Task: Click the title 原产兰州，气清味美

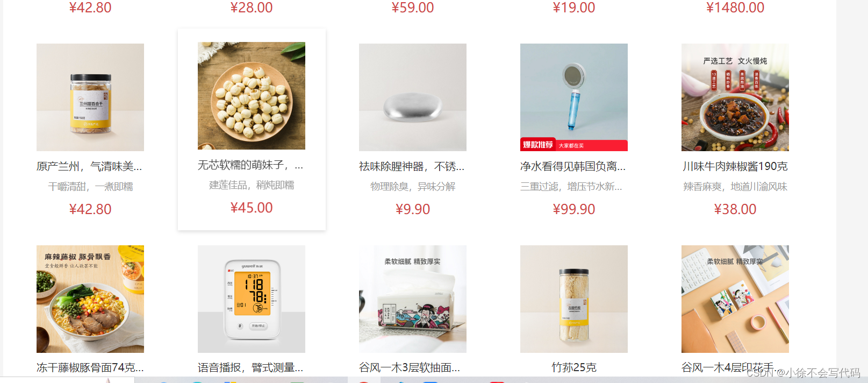Action: 89,166
